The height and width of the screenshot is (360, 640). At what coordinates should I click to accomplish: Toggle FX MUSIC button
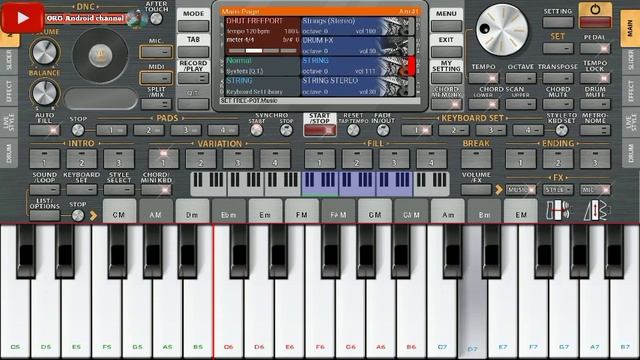point(521,190)
